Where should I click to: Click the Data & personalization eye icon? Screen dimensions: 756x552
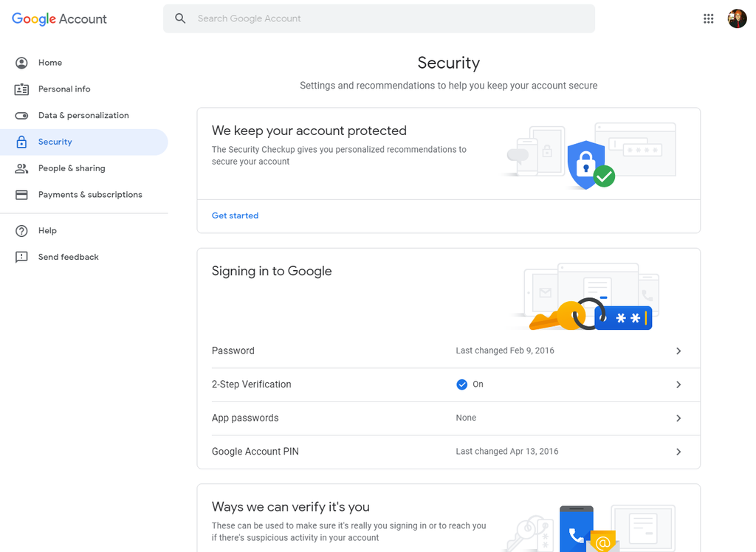22,115
